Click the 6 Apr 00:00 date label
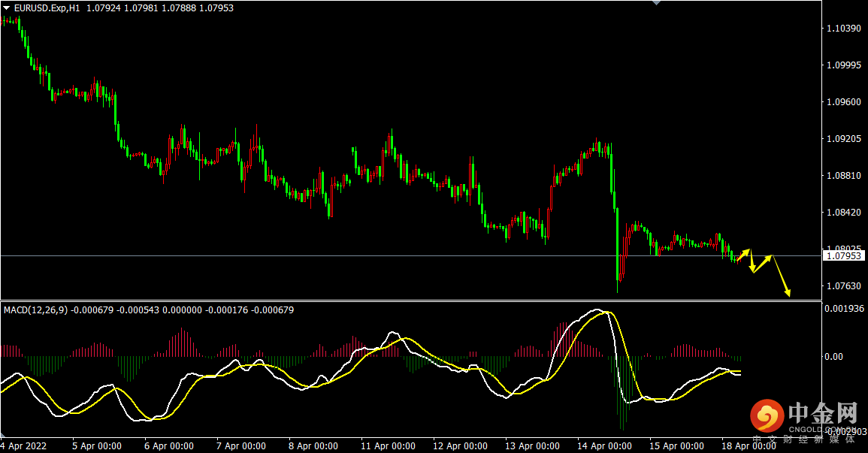Image resolution: width=868 pixels, height=453 pixels. coord(169,445)
